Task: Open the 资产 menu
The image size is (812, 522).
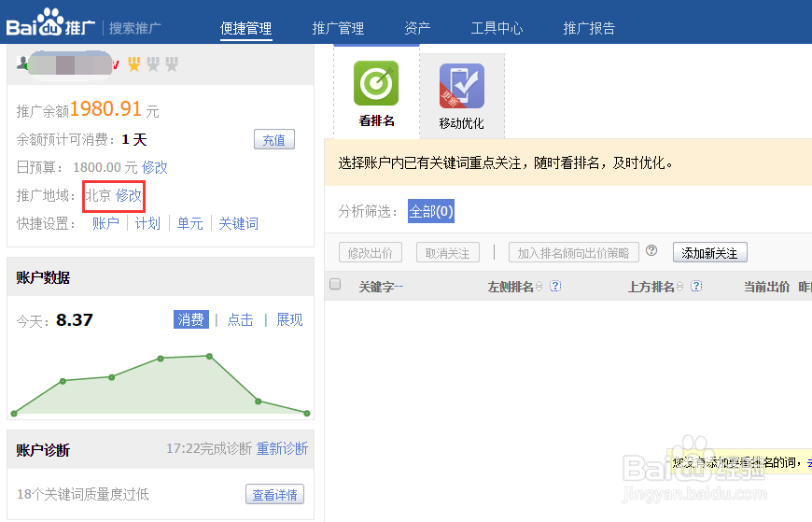Action: pyautogui.click(x=417, y=28)
